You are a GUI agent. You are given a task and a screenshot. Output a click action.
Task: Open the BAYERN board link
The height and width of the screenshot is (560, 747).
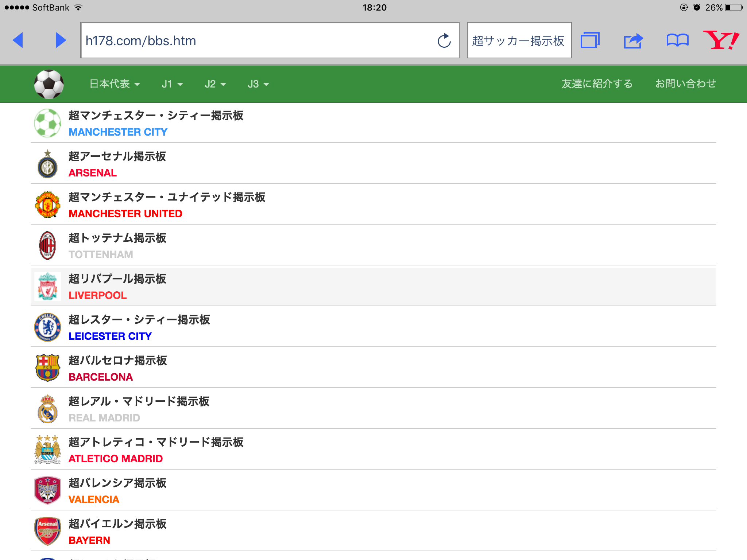click(89, 540)
